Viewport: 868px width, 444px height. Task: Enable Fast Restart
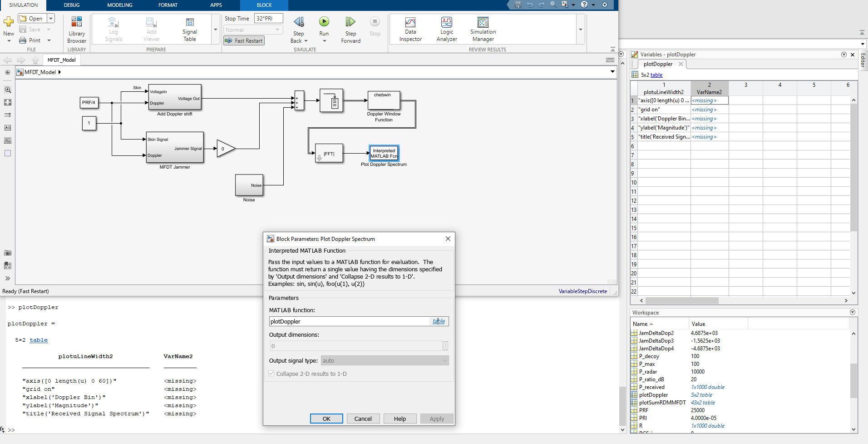[244, 40]
